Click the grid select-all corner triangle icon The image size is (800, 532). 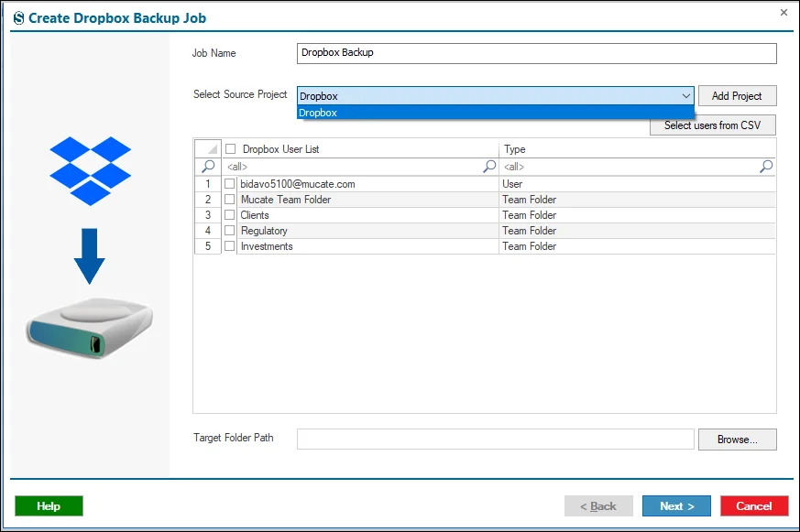point(213,149)
